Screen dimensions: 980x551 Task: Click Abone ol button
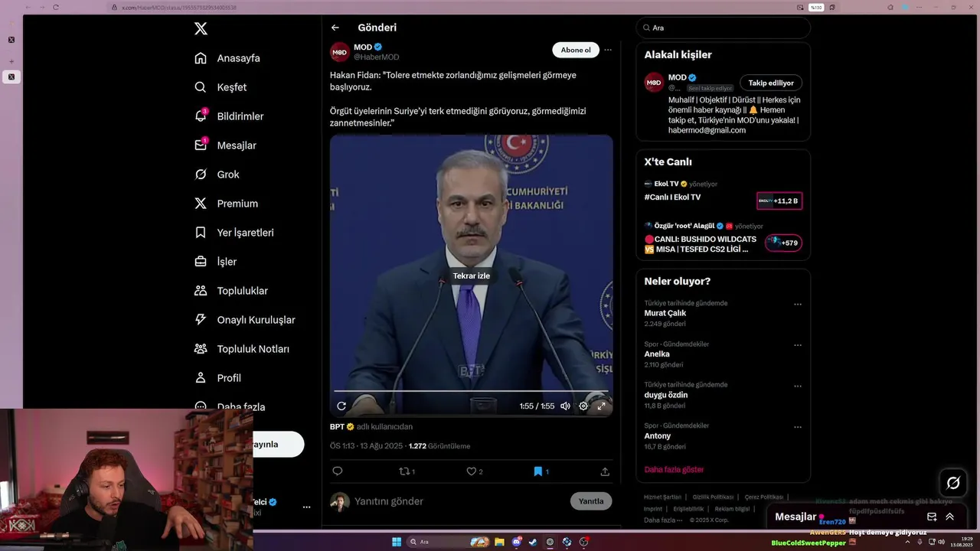pyautogui.click(x=576, y=50)
